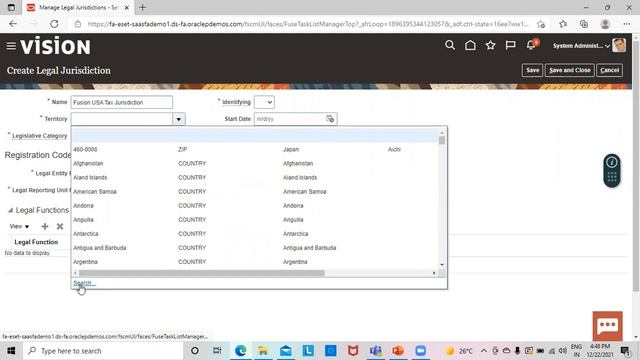This screenshot has height=360, width=640.
Task: Expand System Administrator user menu
Action: [x=581, y=46]
